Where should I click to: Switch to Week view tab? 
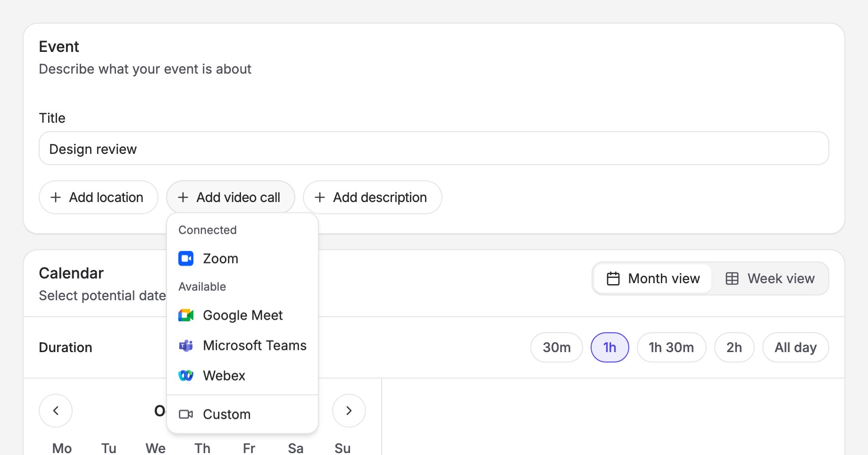(770, 278)
